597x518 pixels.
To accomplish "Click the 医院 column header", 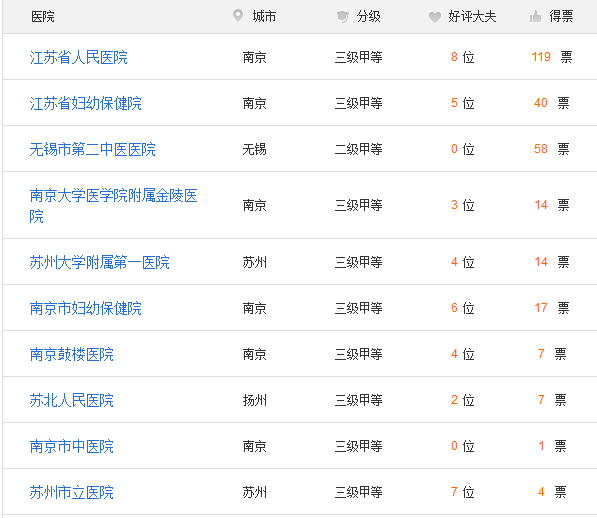I will (x=43, y=16).
